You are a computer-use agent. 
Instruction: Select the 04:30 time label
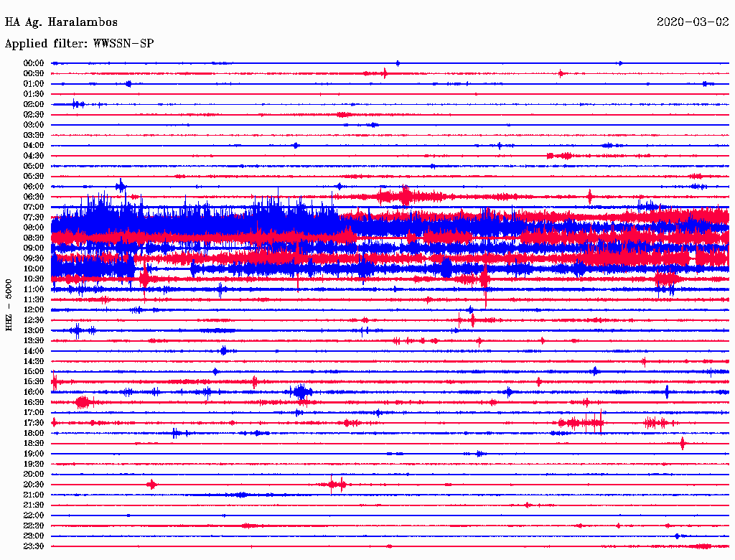34,156
